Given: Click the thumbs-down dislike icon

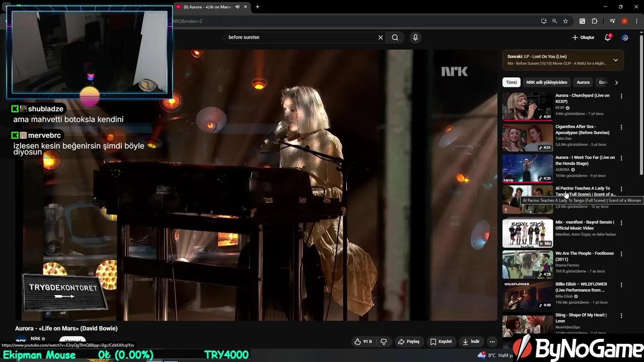Looking at the screenshot, I should 384,341.
